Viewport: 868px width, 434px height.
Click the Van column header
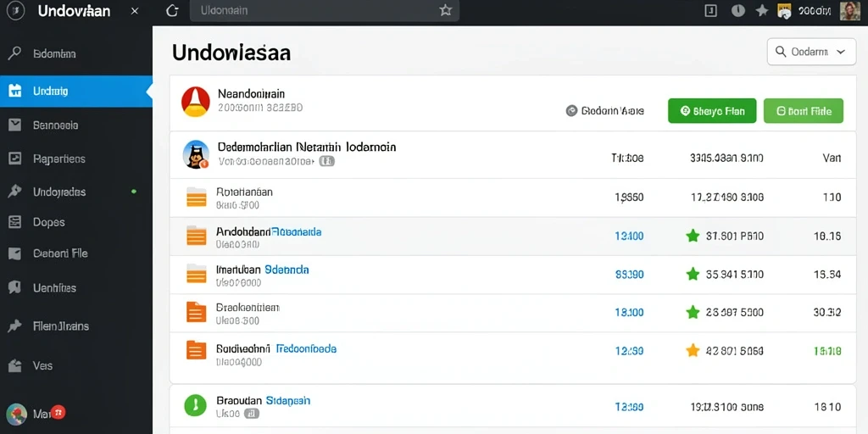coord(832,158)
